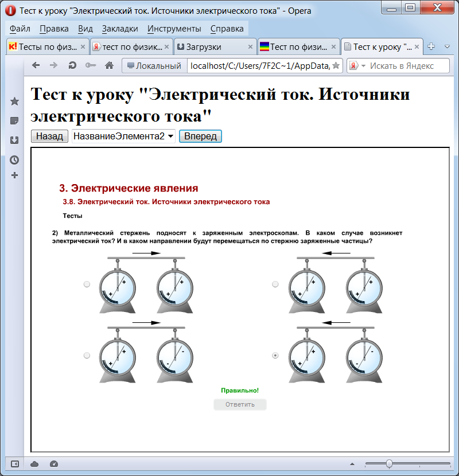Image resolution: width=459 pixels, height=476 pixels.
Task: Click the Назад button
Action: pyautogui.click(x=49, y=136)
